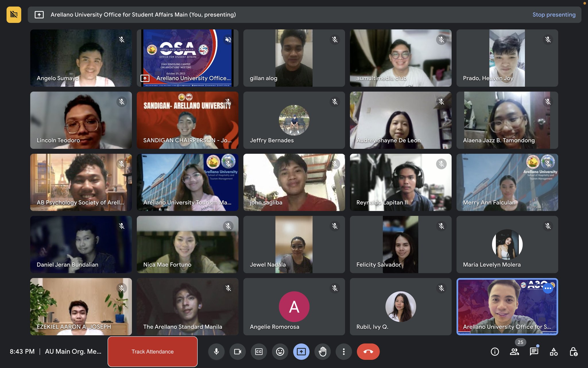The image size is (588, 368).
Task: Open host controls lock icon
Action: pos(573,352)
